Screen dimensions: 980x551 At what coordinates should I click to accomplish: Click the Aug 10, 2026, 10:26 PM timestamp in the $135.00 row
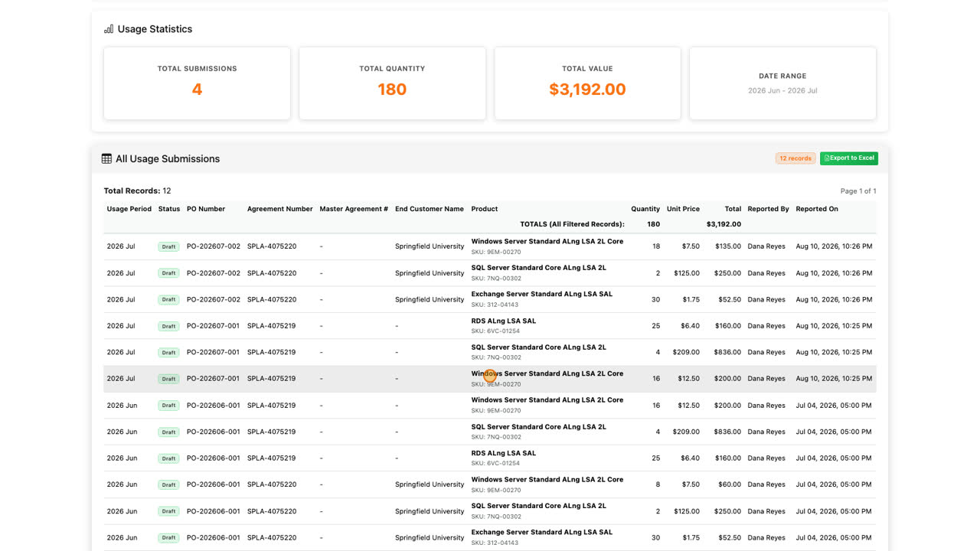(834, 246)
